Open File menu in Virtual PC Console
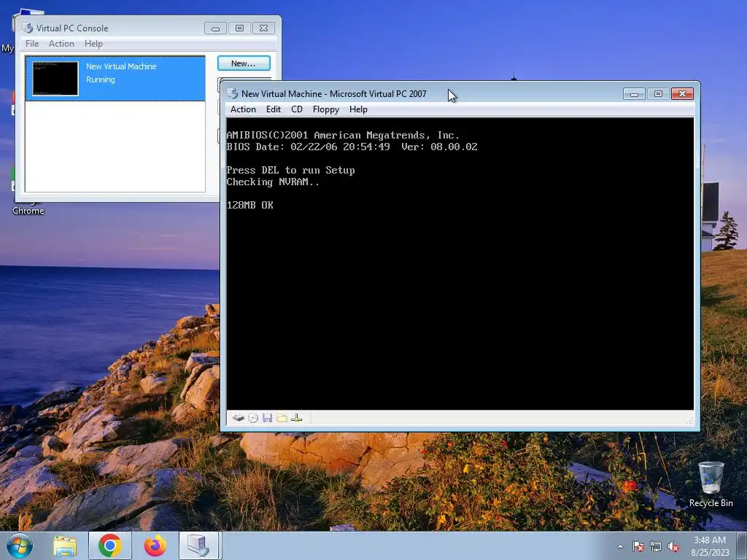 pos(32,43)
